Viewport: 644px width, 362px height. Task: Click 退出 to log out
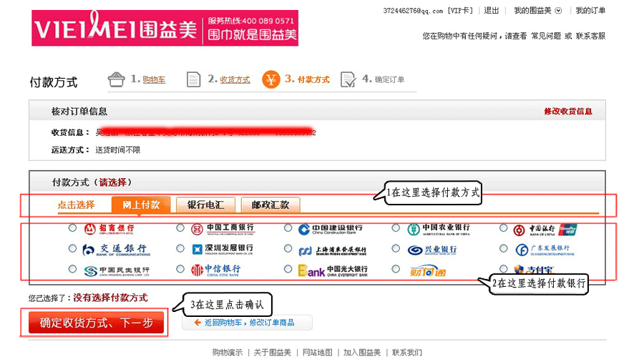tap(491, 11)
